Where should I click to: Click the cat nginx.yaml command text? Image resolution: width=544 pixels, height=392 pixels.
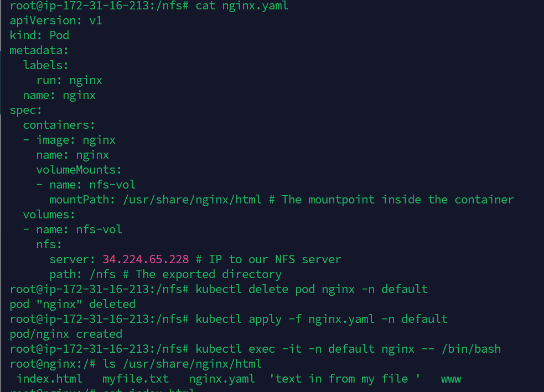click(x=242, y=6)
